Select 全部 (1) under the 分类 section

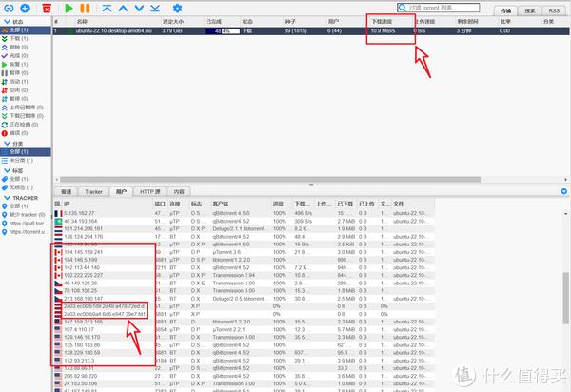click(26, 152)
